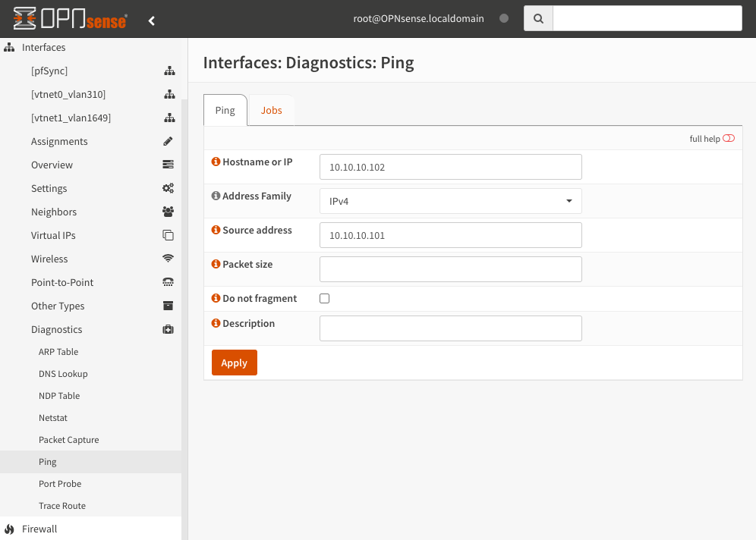
Task: Click the Overview list icon
Action: tap(168, 165)
